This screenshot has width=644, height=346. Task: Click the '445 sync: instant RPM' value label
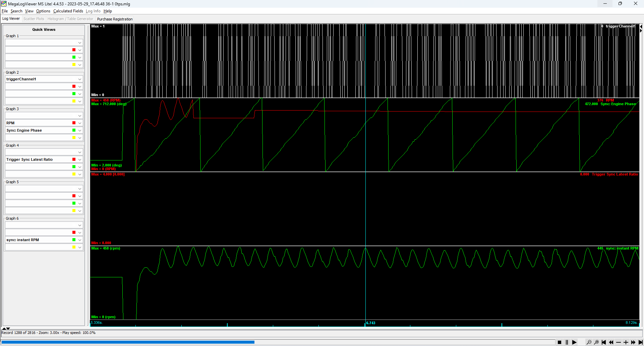pos(618,248)
